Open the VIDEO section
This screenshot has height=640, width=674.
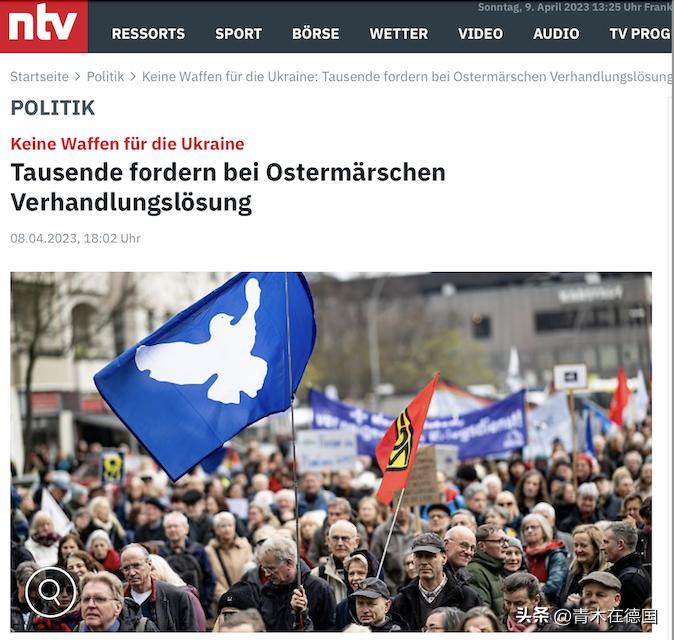480,34
